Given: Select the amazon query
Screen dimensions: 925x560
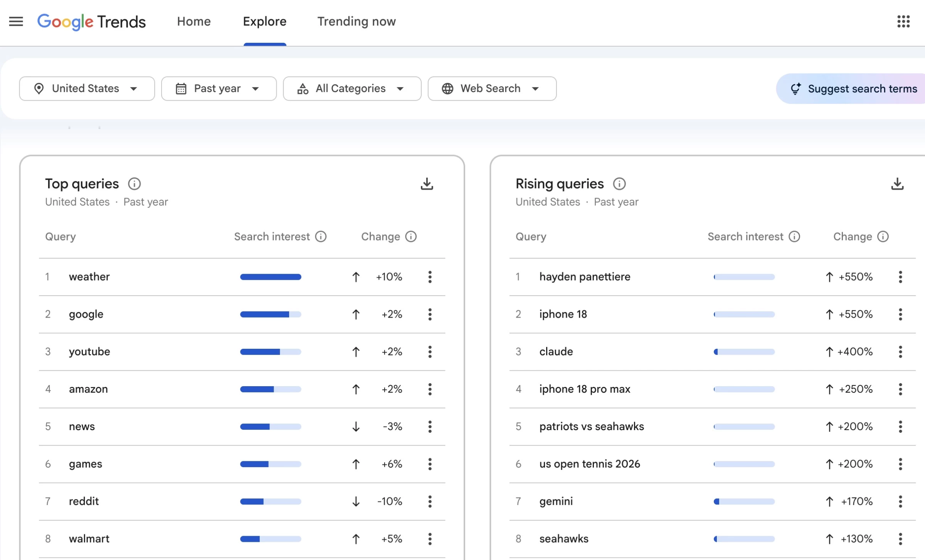Looking at the screenshot, I should pyautogui.click(x=88, y=389).
